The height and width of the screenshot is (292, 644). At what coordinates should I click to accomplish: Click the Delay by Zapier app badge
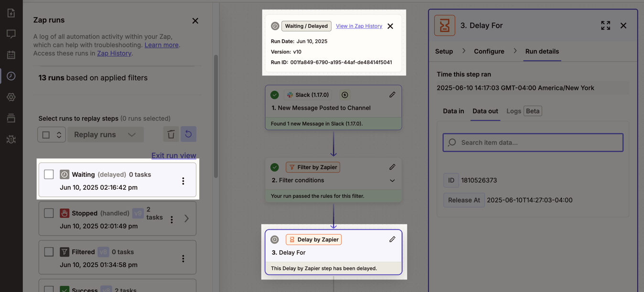tap(313, 239)
